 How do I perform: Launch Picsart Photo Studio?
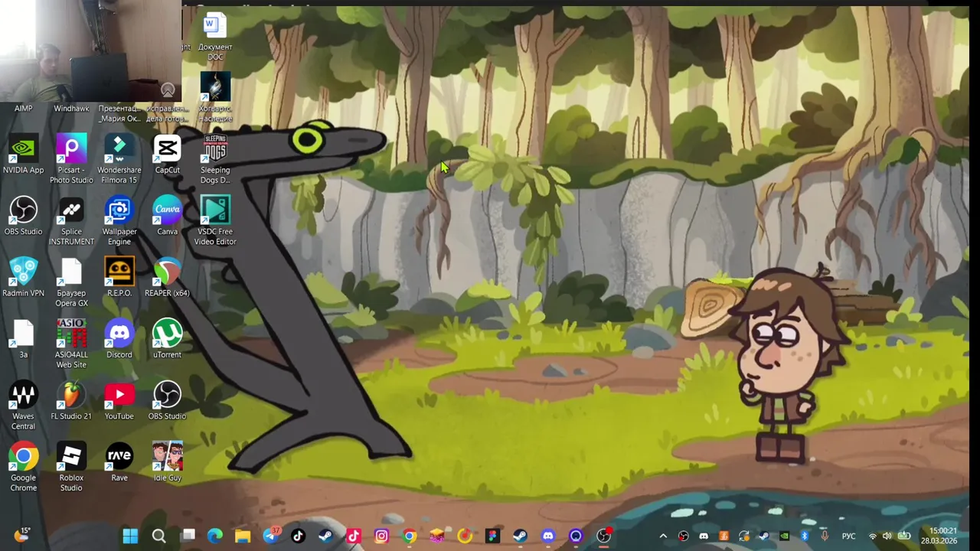click(71, 160)
